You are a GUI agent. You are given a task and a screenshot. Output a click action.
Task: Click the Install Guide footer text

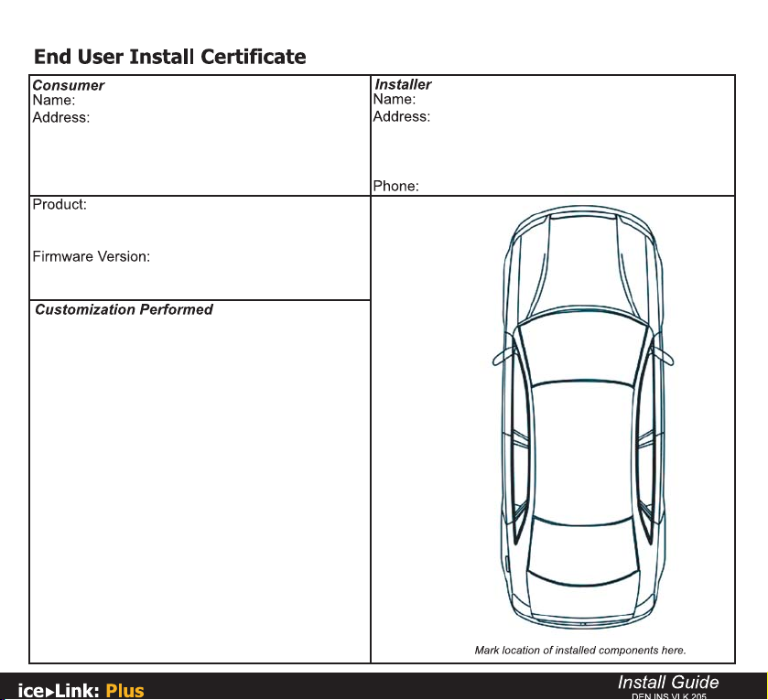click(x=668, y=682)
